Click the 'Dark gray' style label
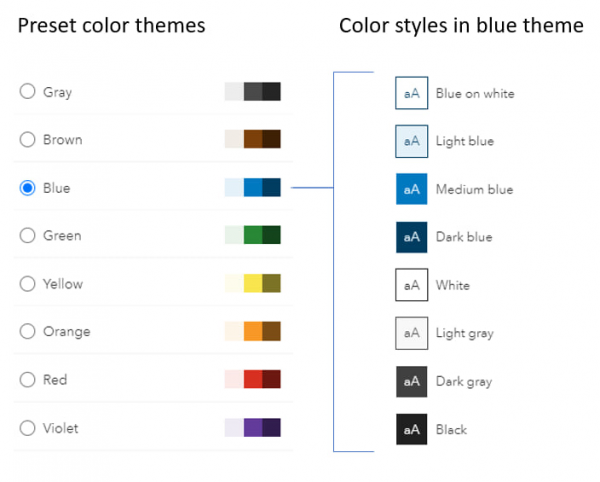 [x=464, y=382]
